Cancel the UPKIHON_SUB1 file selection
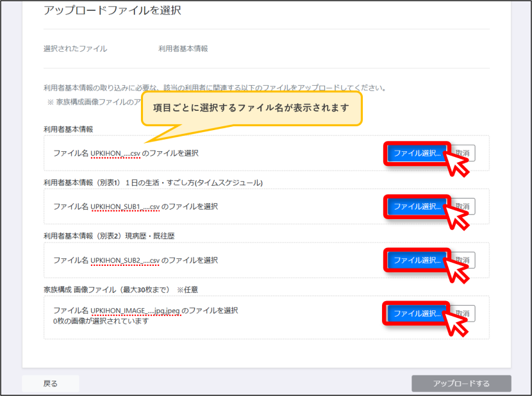 (x=463, y=207)
